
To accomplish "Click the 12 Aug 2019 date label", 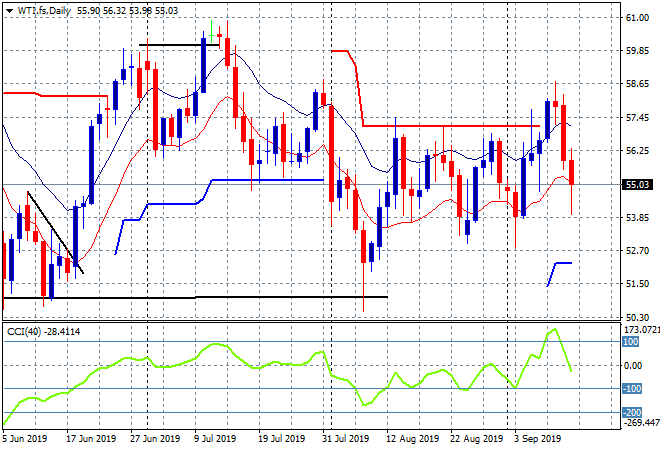I will pos(412,439).
